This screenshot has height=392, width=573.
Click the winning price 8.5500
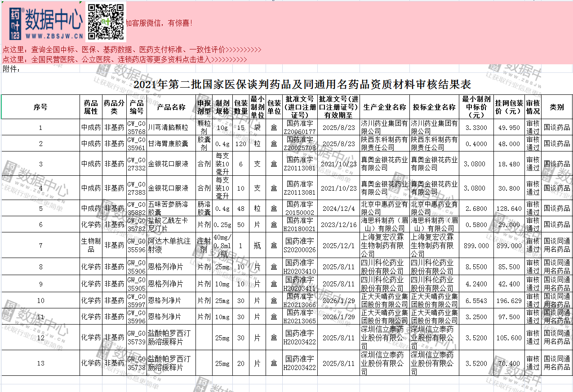point(476,267)
